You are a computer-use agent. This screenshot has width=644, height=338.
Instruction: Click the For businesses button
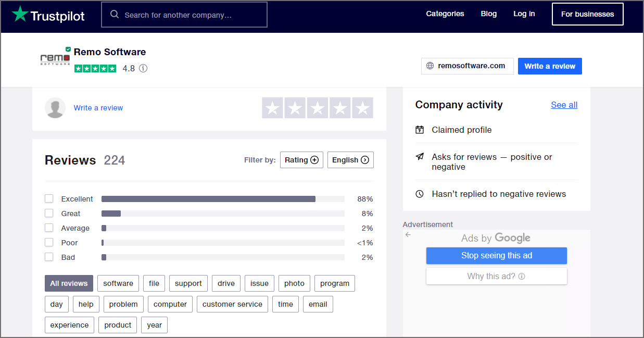588,14
